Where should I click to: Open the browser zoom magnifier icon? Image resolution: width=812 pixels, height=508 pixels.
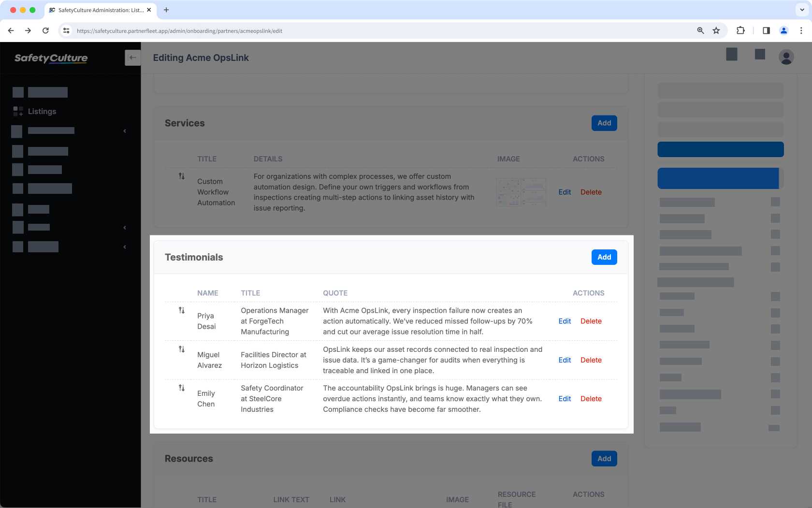click(700, 30)
